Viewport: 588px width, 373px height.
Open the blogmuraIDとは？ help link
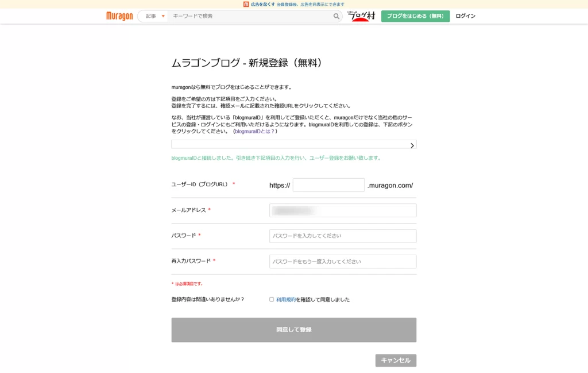pos(255,131)
